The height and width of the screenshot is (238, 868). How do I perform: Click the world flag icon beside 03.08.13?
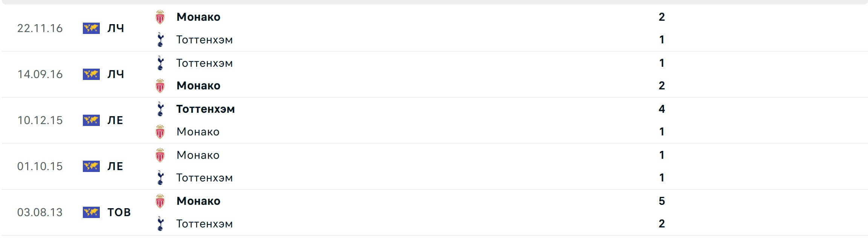point(91,212)
